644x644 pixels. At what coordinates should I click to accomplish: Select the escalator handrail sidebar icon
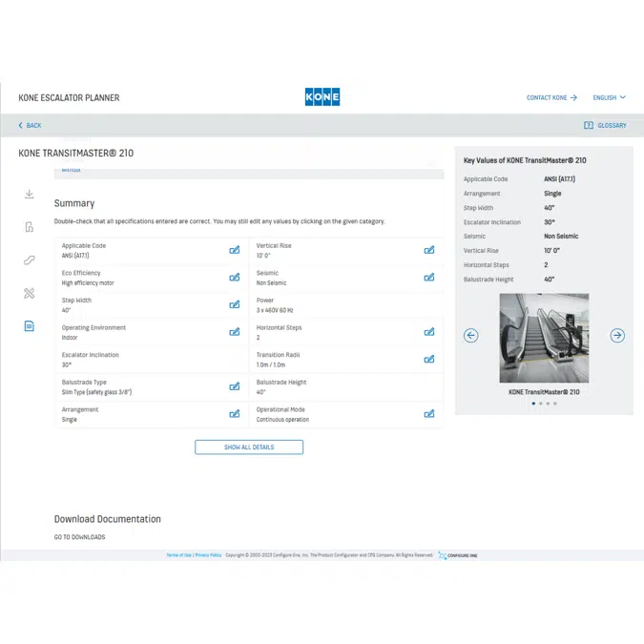[x=30, y=260]
